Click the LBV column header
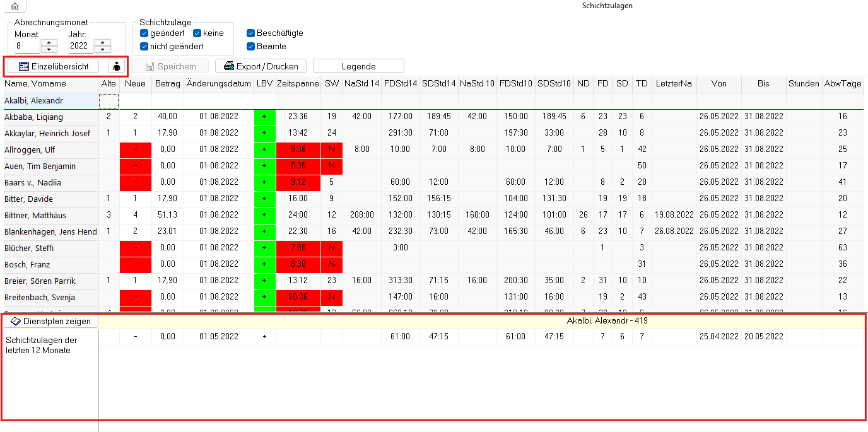Screen dimensions: 868x432 265,84
